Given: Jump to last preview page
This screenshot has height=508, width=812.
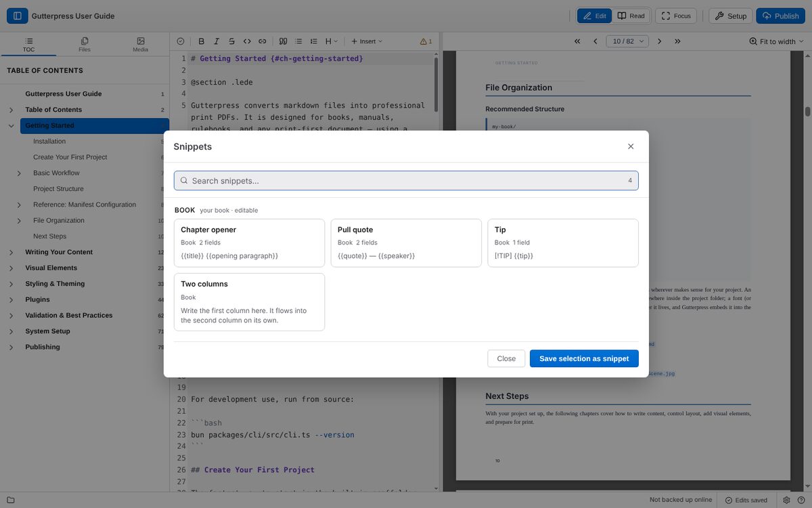Looking at the screenshot, I should pos(677,41).
